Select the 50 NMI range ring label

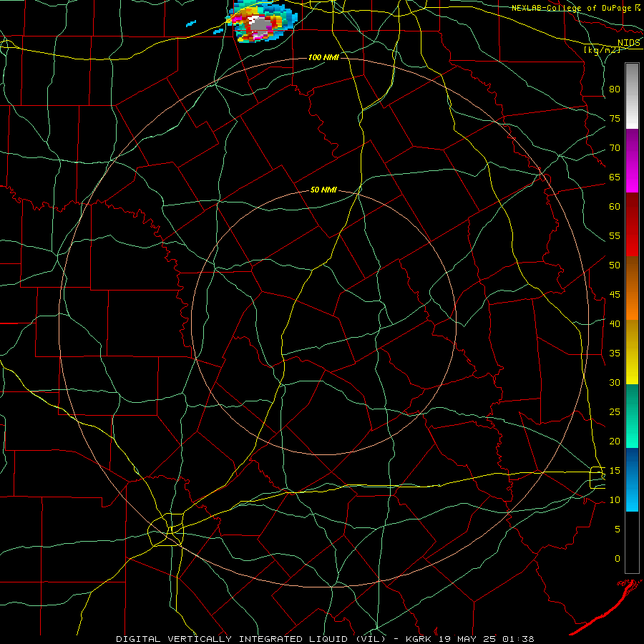[x=323, y=190]
